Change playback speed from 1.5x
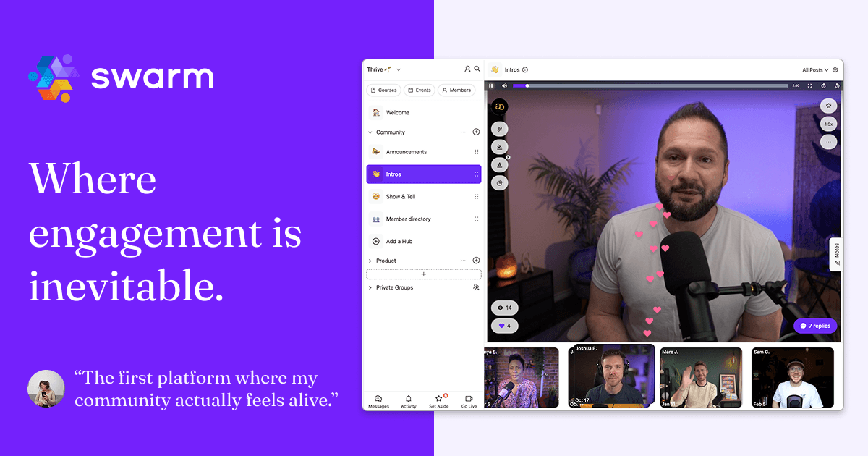Image resolution: width=868 pixels, height=456 pixels. 828,124
